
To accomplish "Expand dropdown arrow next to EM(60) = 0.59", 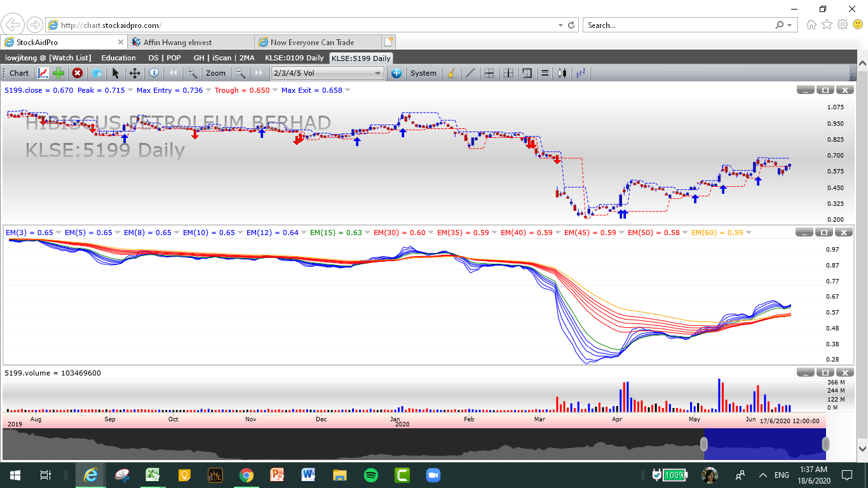I will pos(749,233).
